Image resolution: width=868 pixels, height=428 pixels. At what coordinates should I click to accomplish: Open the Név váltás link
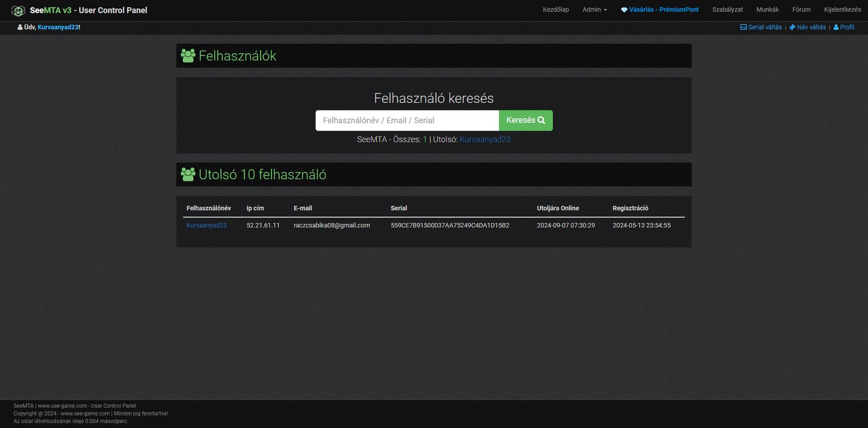[x=807, y=27]
